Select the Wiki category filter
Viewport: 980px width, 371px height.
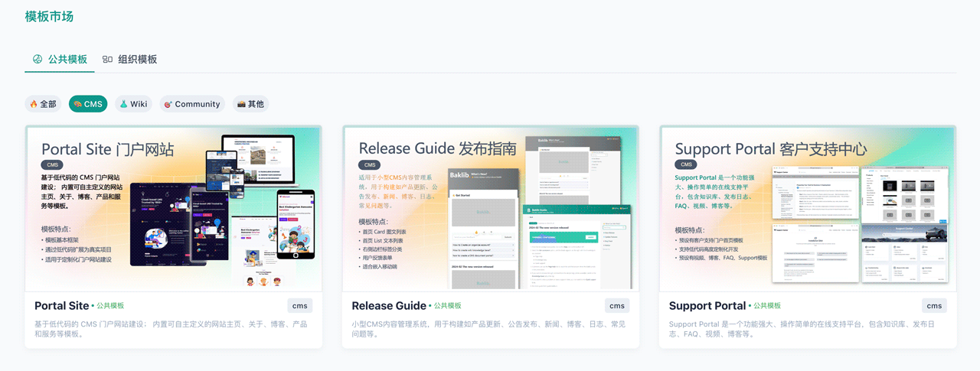133,104
